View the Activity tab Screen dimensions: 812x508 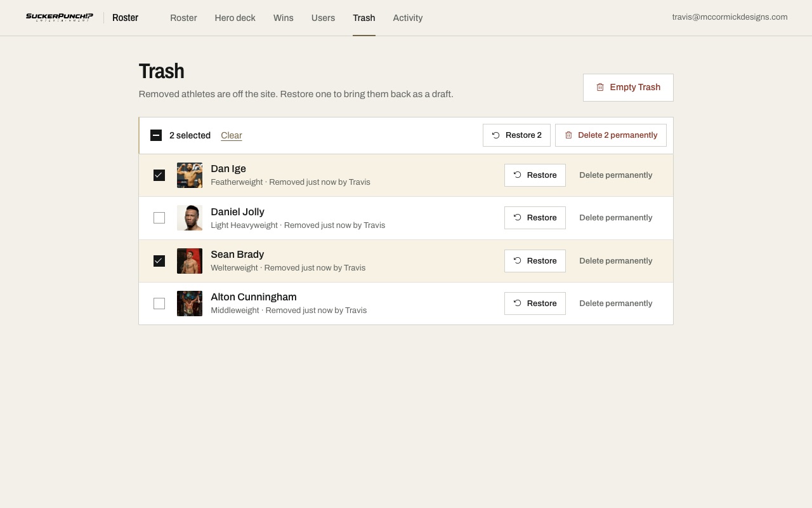tap(408, 18)
